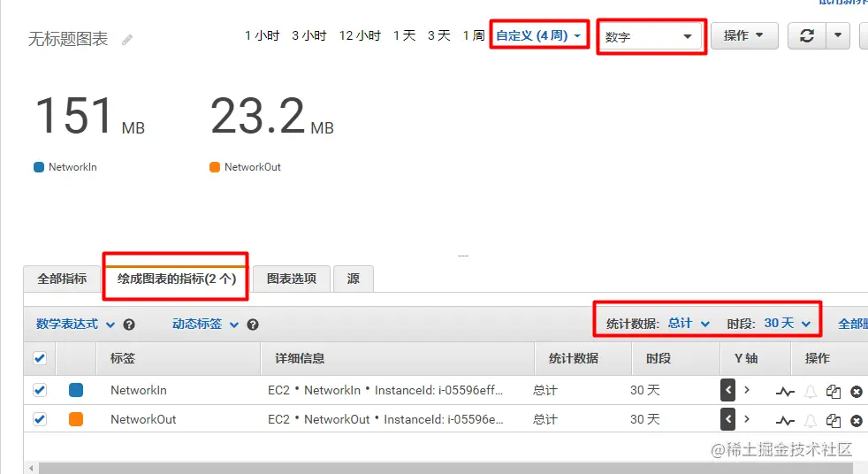Click EC2 NetworkOut InstanceId details cell
Screen dimensions: 868x474
pyautogui.click(x=385, y=419)
